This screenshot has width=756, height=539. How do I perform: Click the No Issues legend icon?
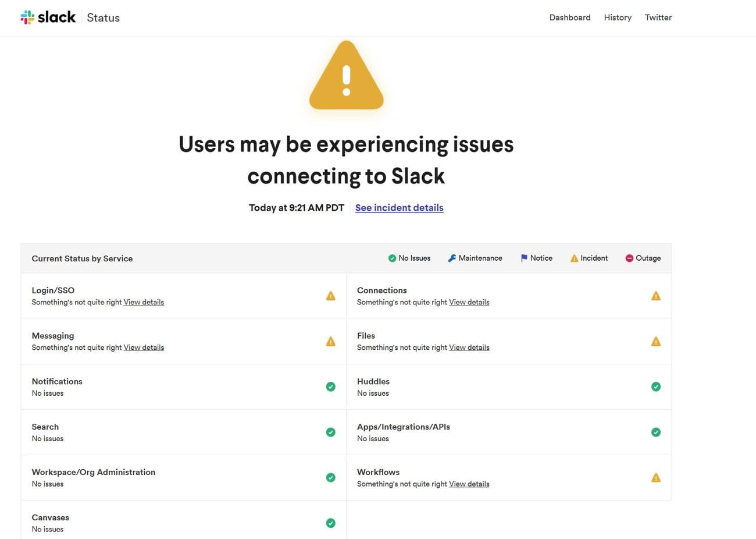[392, 258]
